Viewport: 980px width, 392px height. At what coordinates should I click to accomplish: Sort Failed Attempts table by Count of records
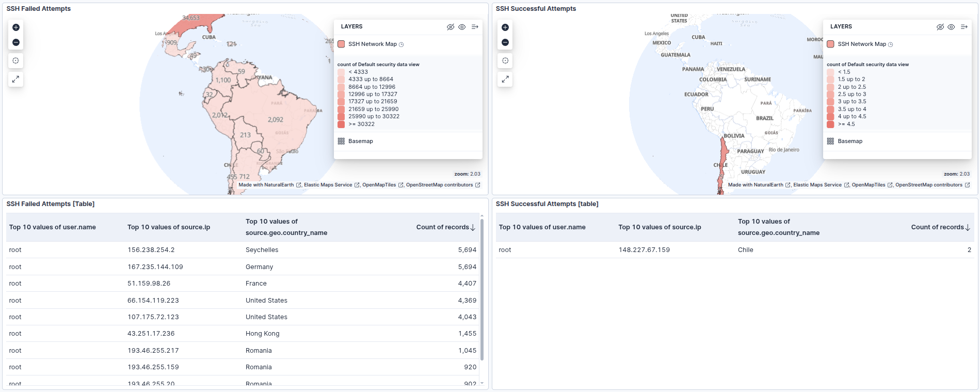445,227
